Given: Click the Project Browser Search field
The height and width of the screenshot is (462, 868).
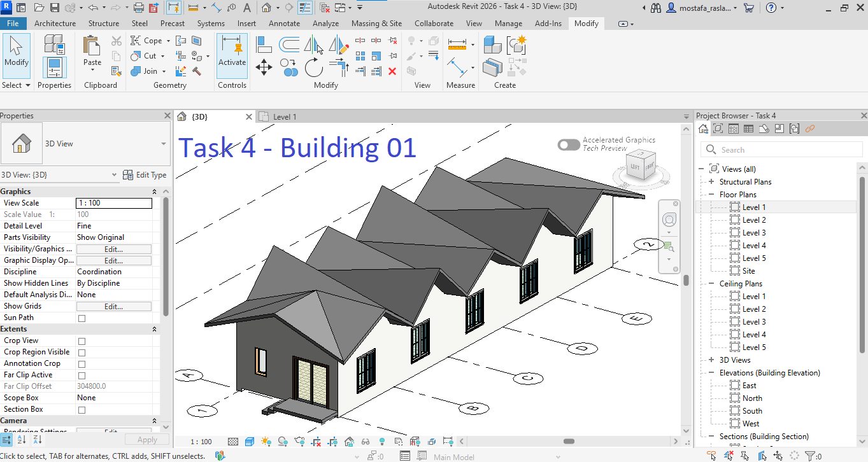Looking at the screenshot, I should [x=781, y=150].
